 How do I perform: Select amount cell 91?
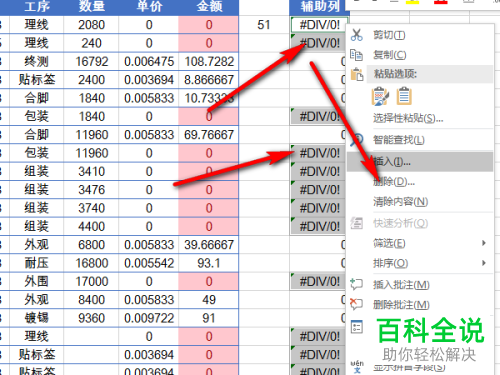[x=209, y=318]
